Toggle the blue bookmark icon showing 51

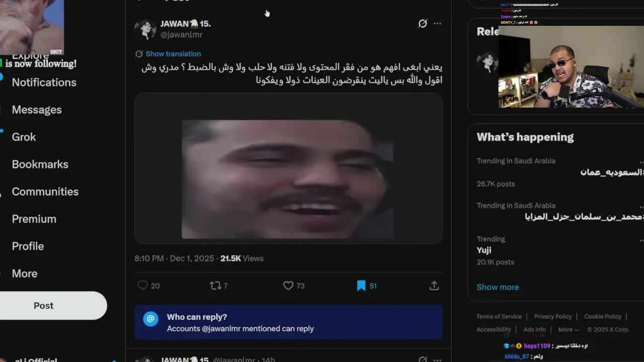point(361,286)
